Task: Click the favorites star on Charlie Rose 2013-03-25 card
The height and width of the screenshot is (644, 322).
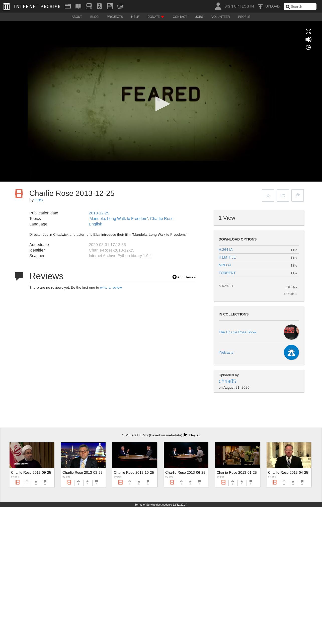Action: pos(87,482)
